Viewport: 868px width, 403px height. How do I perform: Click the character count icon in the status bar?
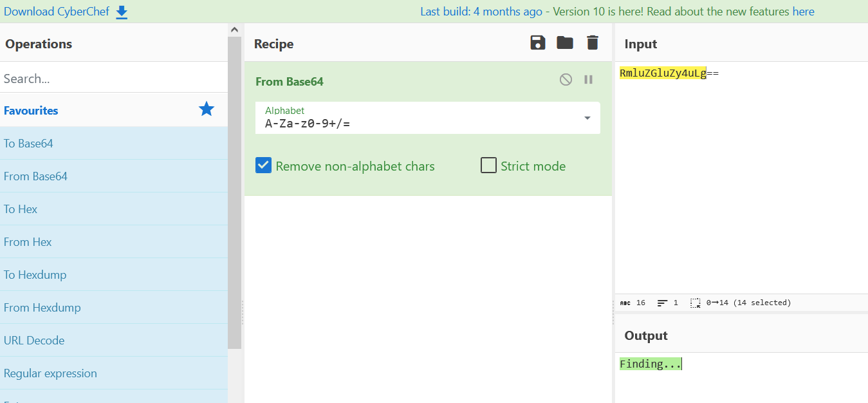[625, 303]
